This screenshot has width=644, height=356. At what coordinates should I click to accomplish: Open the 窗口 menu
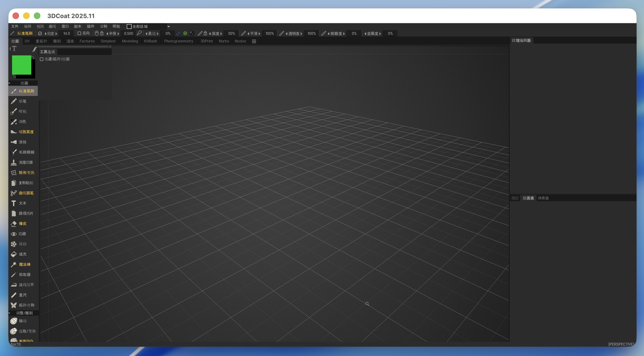coord(65,26)
